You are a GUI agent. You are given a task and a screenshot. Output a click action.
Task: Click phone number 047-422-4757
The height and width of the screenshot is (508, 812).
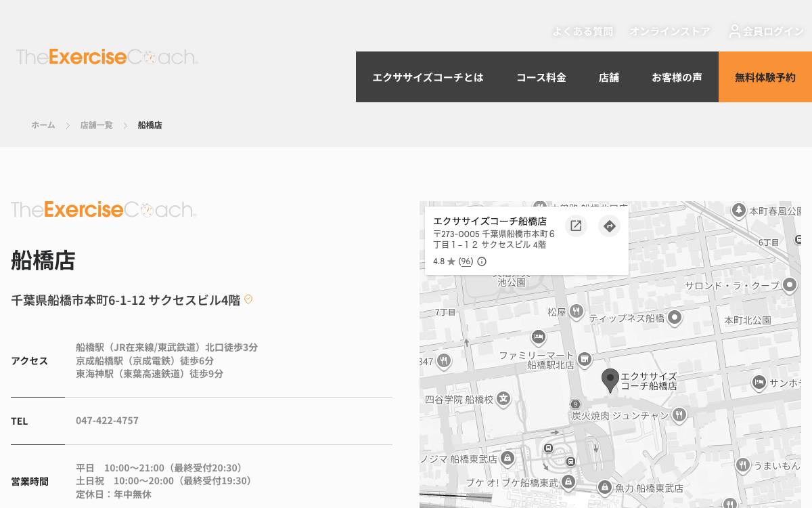coord(107,421)
